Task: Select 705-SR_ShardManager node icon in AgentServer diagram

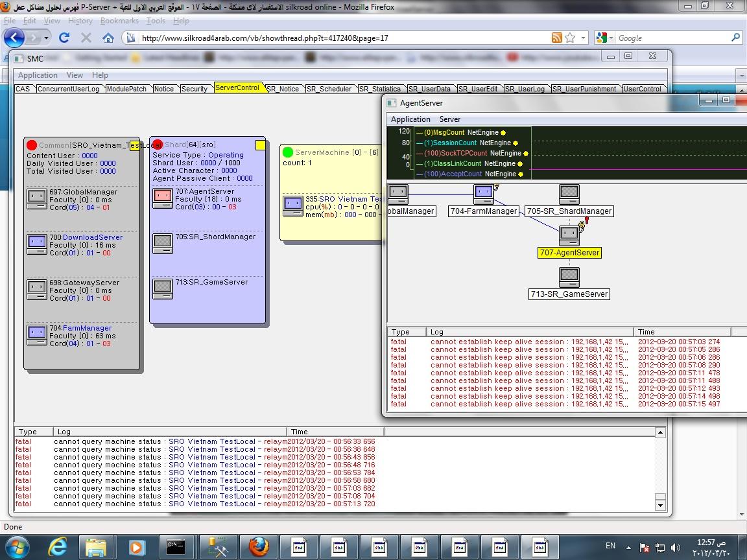Action: [569, 194]
